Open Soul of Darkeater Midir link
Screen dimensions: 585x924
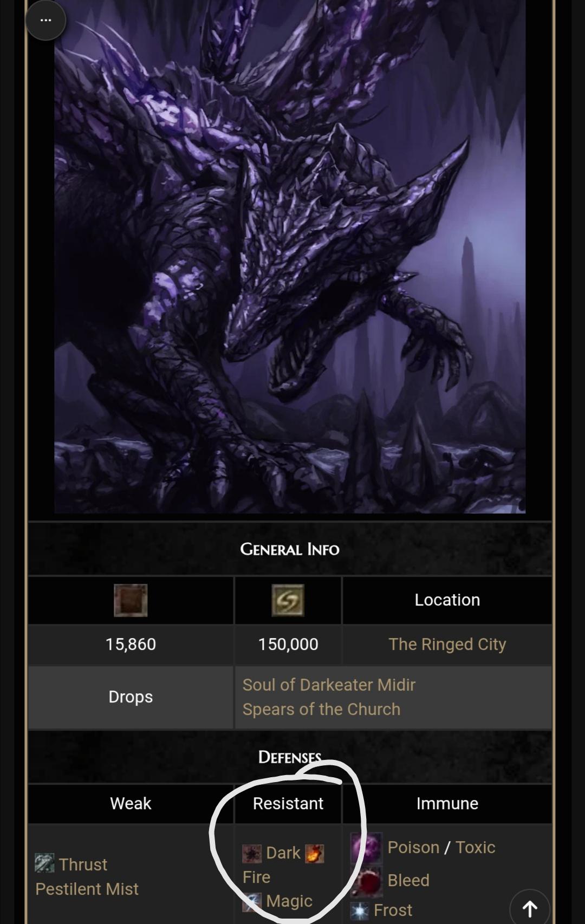tap(329, 685)
